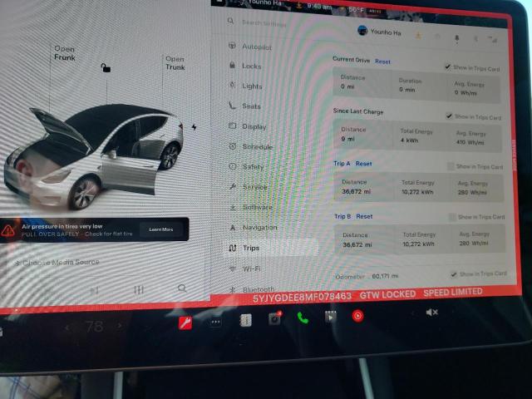Click Learn More on tire pressure alert
Screen dimensions: 532x399
coord(160,229)
